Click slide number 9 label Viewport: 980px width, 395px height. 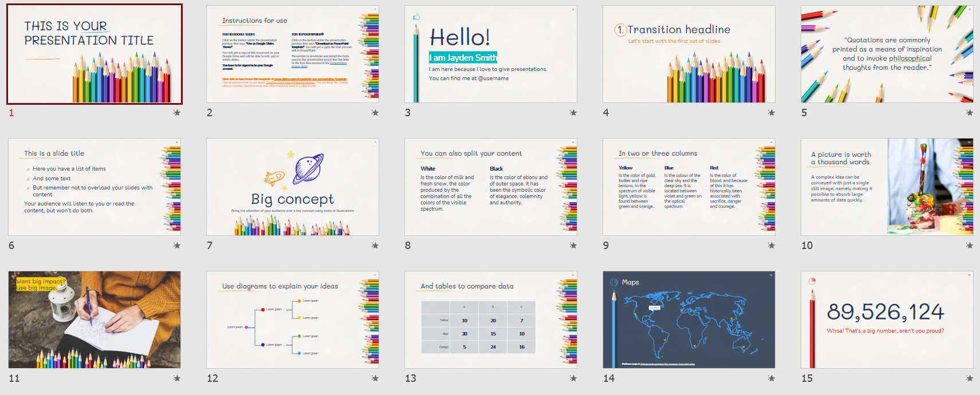tap(606, 246)
